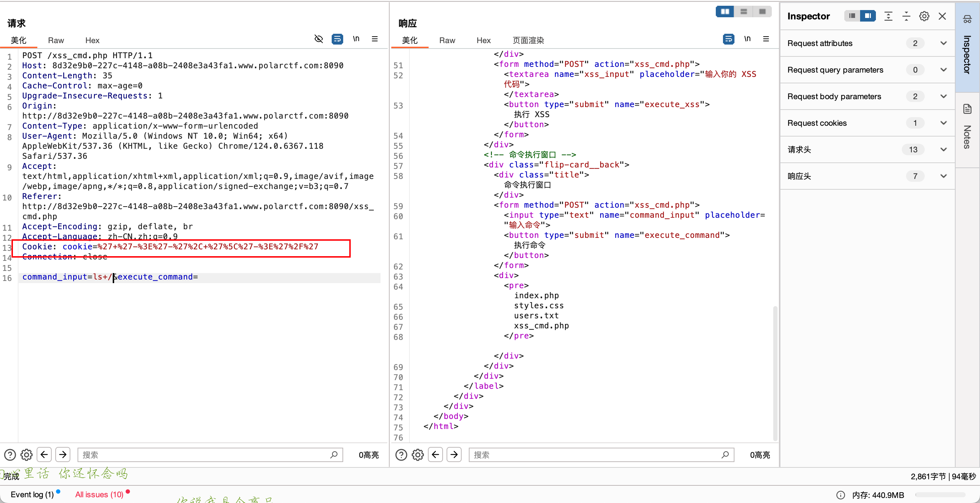Click the response search help icon
This screenshot has height=503, width=980.
[401, 454]
